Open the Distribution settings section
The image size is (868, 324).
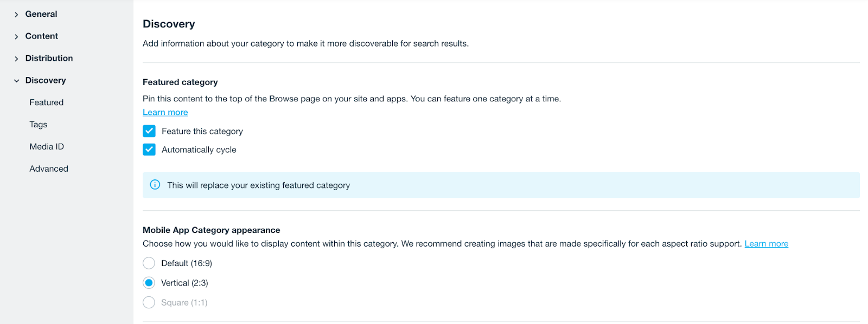tap(49, 59)
